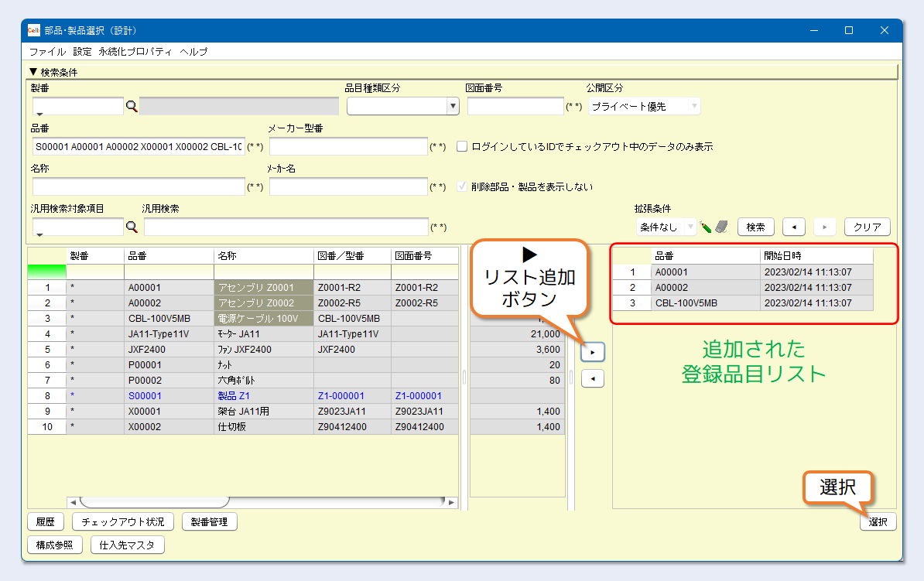Select cell 仕切板
The height and width of the screenshot is (581, 924).
(x=263, y=426)
